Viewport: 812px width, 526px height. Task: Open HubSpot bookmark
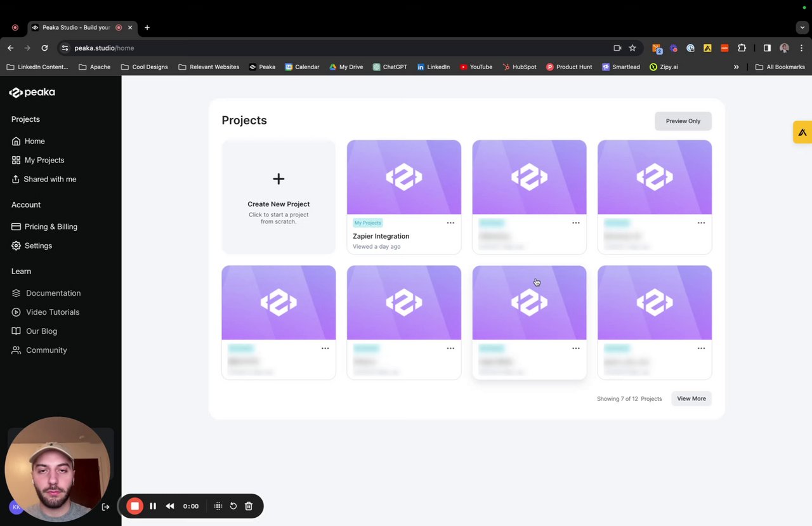pyautogui.click(x=520, y=67)
